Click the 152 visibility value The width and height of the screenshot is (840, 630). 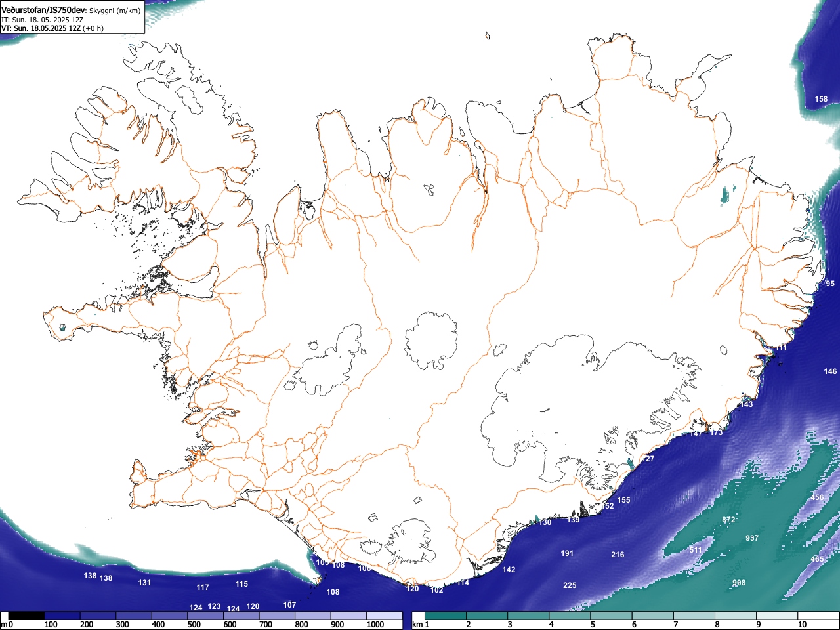[x=608, y=506]
